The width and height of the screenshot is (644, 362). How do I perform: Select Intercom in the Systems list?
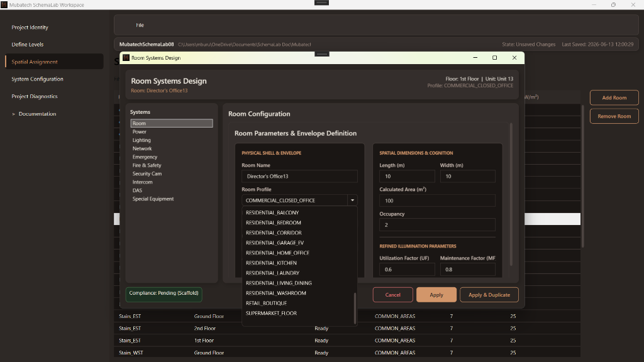[x=172, y=182]
